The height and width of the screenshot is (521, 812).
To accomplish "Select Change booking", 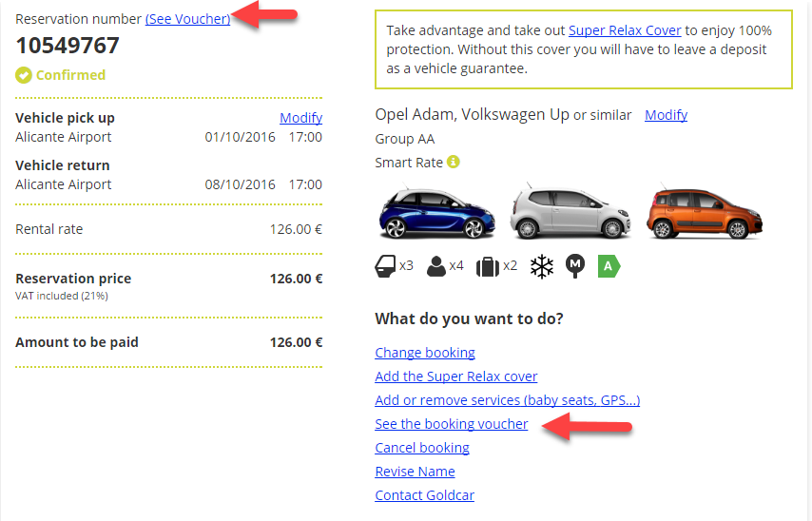I will [x=425, y=353].
